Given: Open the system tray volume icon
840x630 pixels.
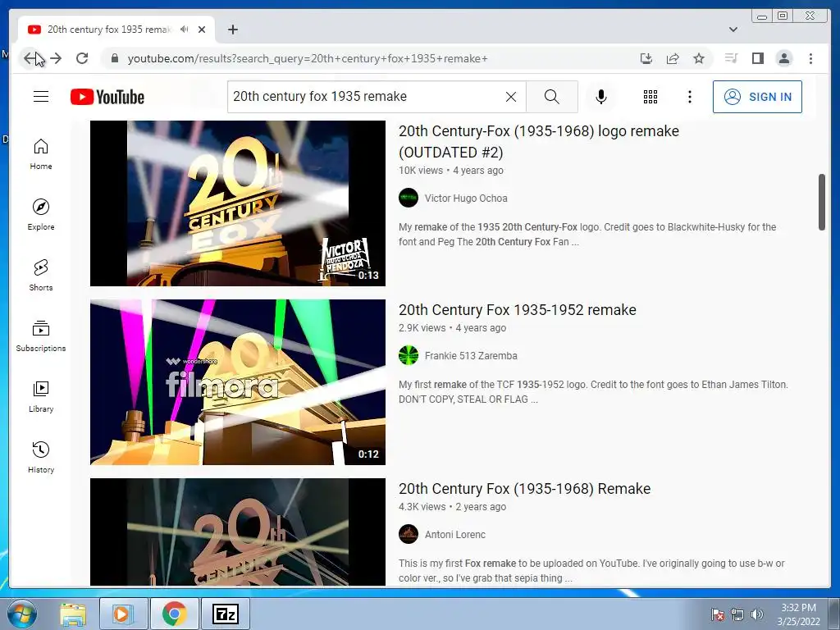Looking at the screenshot, I should (757, 614).
